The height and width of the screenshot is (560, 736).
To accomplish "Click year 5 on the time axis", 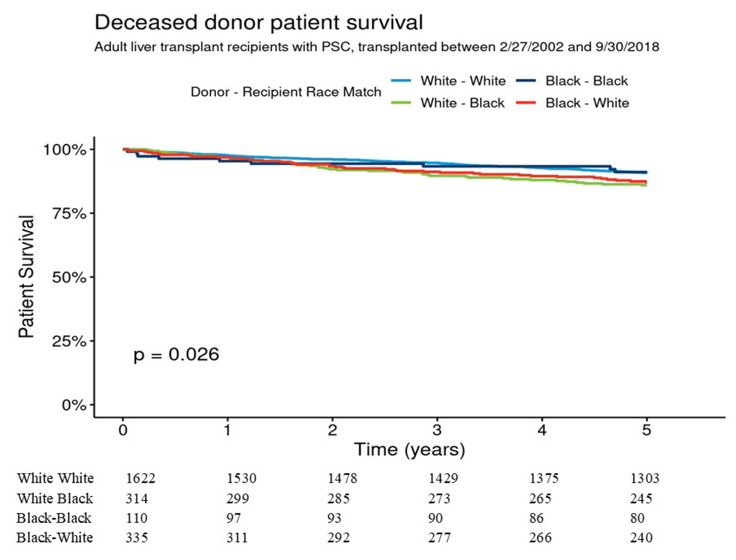I will (x=647, y=430).
